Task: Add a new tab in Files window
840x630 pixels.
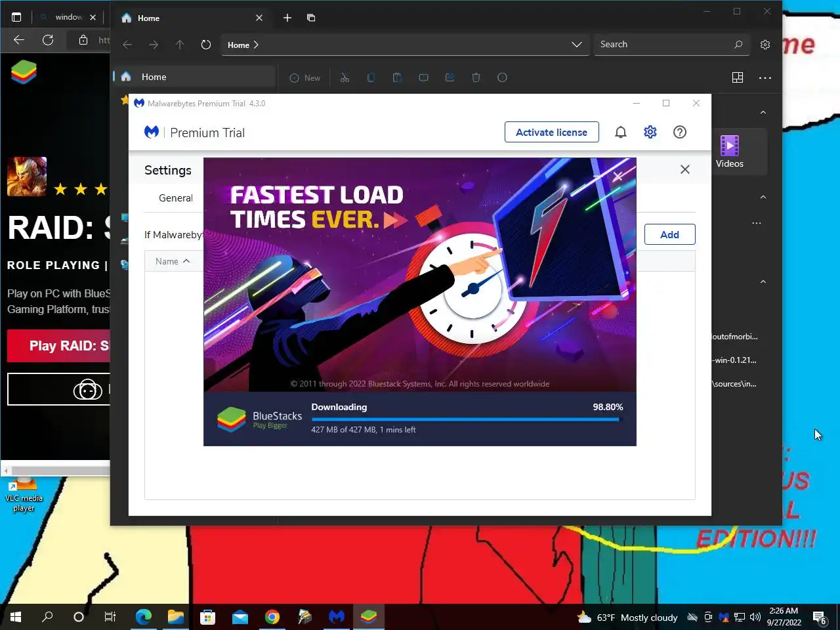Action: pyautogui.click(x=287, y=18)
